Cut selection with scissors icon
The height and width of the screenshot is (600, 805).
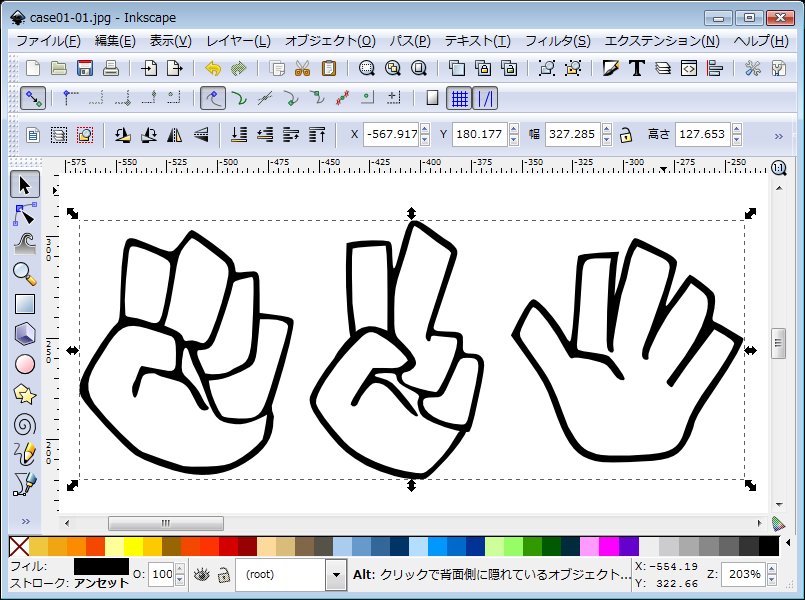(302, 68)
